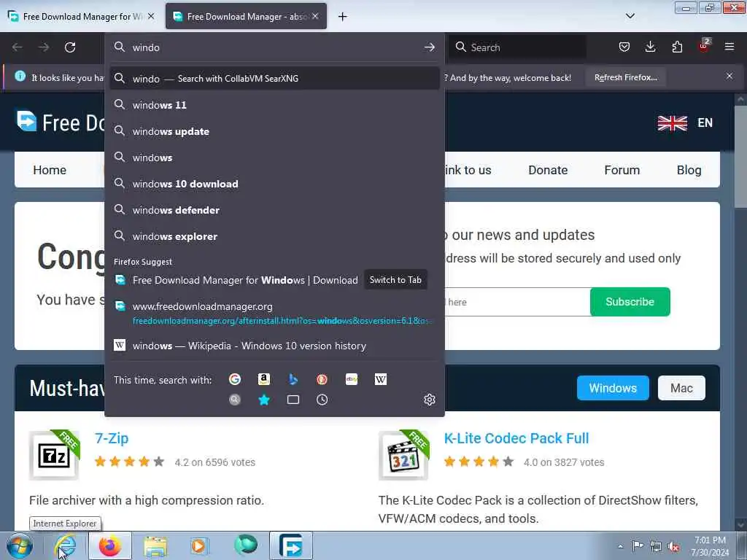Open the Save to Pocket icon
747x560 pixels.
point(624,47)
